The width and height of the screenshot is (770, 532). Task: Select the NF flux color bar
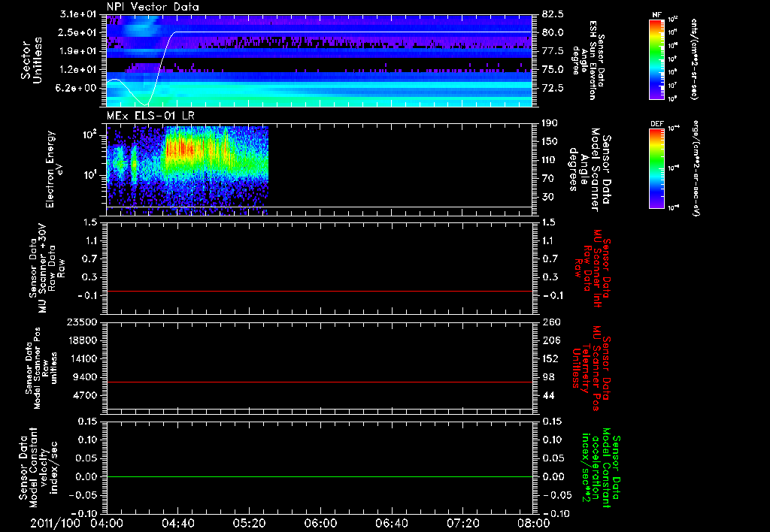tap(656, 59)
